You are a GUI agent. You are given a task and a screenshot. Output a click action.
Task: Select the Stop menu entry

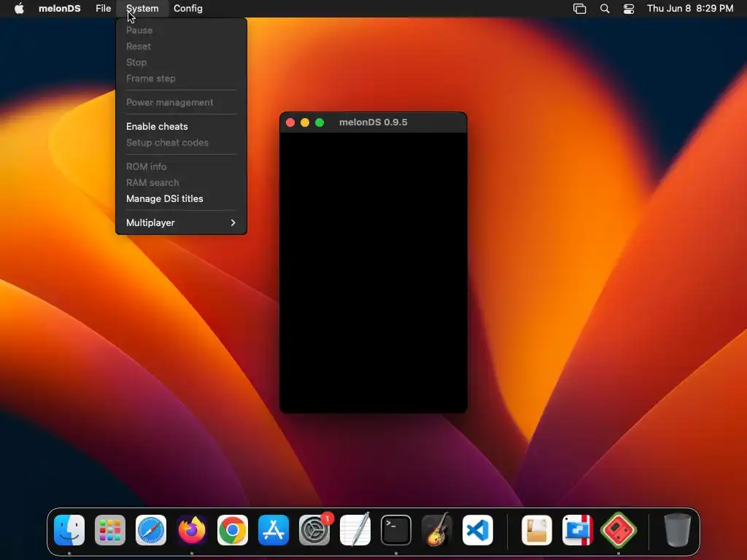click(x=181, y=63)
